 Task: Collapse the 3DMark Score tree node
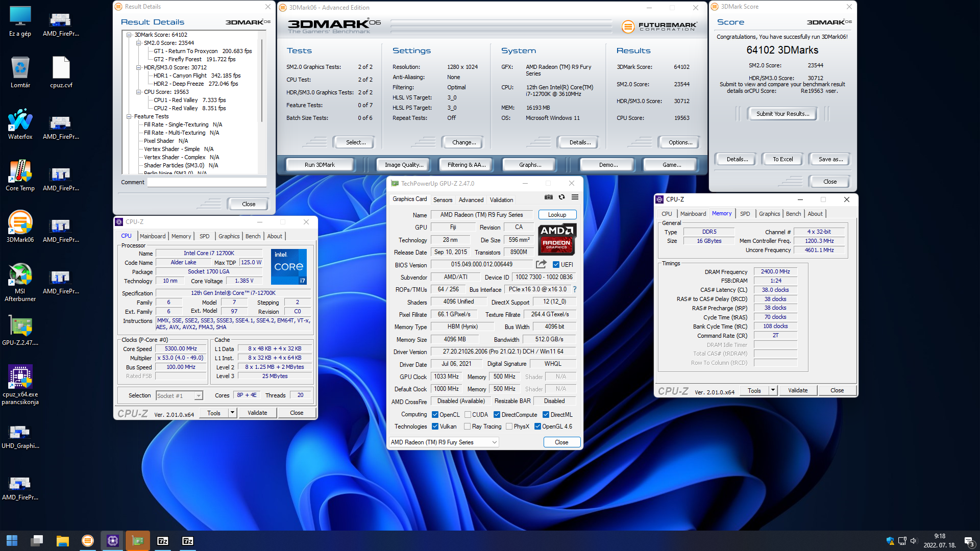129,35
